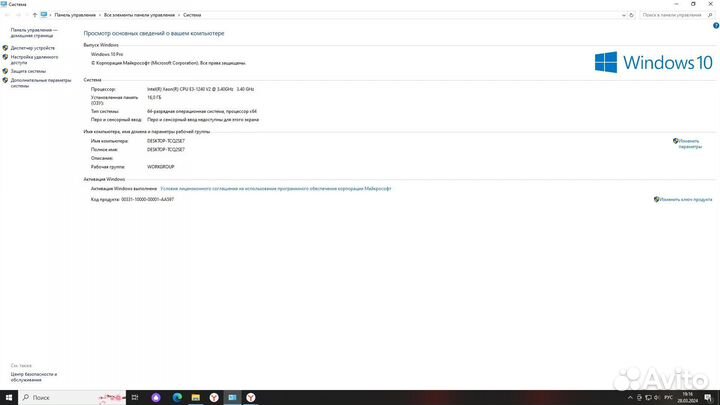Go to Панель управления breadcrumb

pos(75,15)
